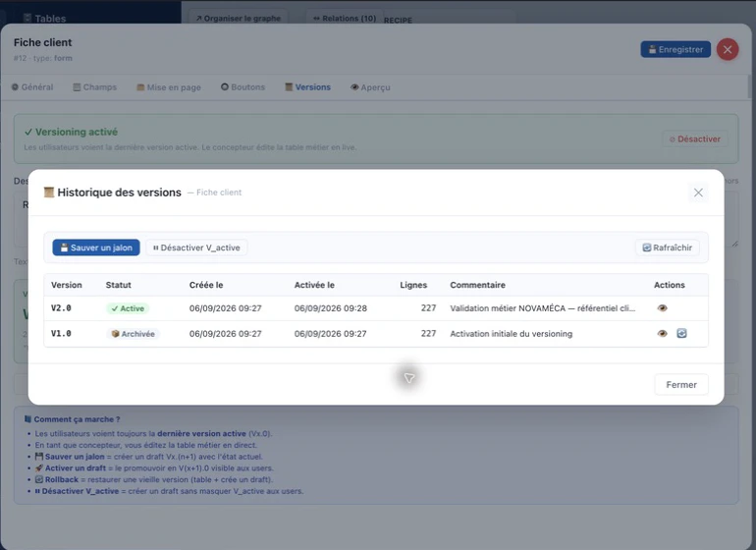Open the Général tab
Image resolution: width=756 pixels, height=550 pixels.
pyautogui.click(x=32, y=87)
